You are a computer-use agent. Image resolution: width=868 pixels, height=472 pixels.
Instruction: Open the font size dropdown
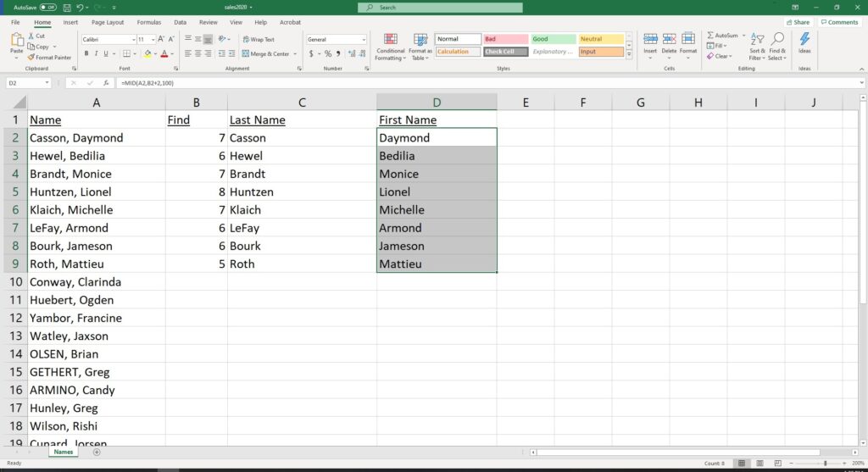pos(153,40)
